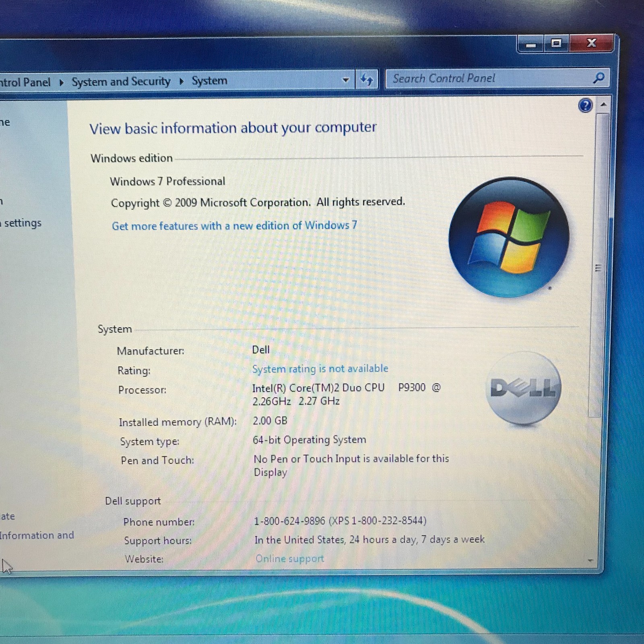The image size is (644, 644).
Task: Click '64-bit Operating System' text
Action: pos(310,440)
